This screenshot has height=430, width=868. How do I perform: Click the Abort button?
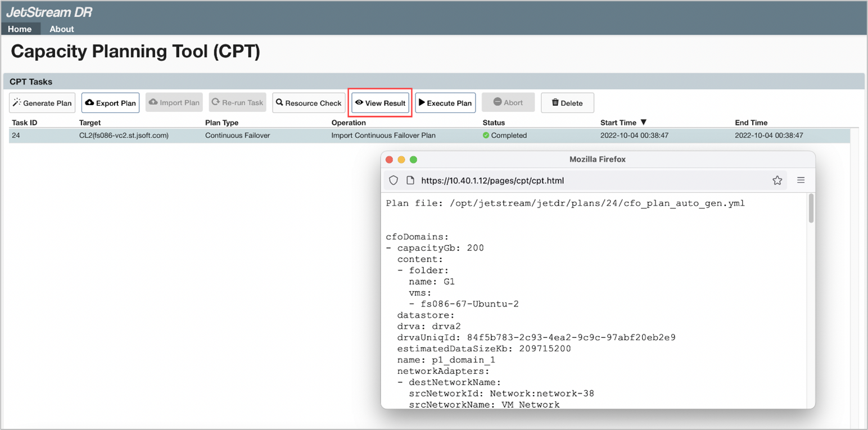pos(508,103)
